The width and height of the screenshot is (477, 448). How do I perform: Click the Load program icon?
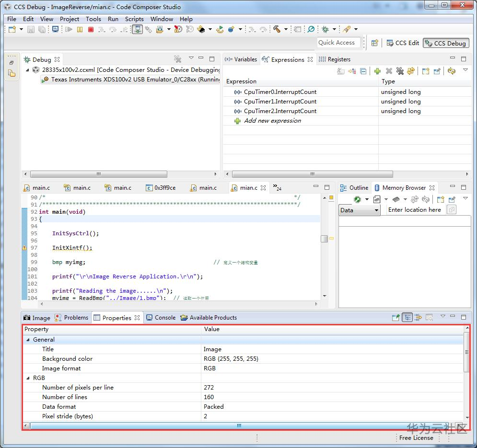pyautogui.click(x=160, y=29)
